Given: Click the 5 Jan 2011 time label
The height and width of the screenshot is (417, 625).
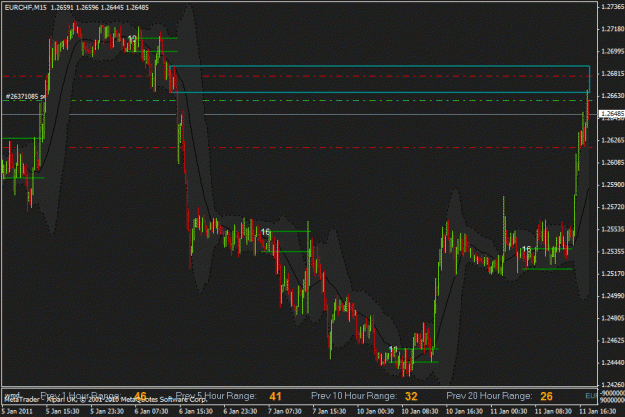Looking at the screenshot, I should pyautogui.click(x=17, y=411).
